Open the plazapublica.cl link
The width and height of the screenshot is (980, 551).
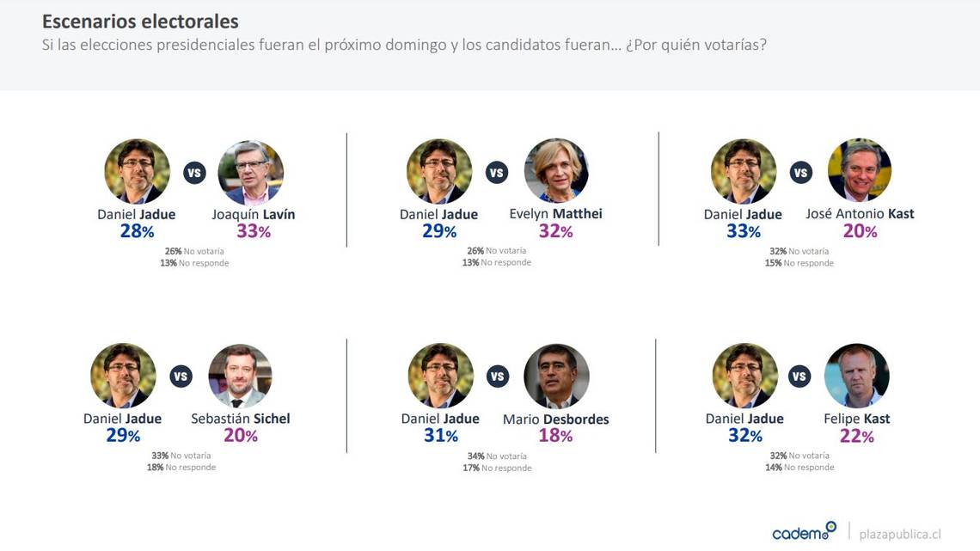click(x=900, y=534)
